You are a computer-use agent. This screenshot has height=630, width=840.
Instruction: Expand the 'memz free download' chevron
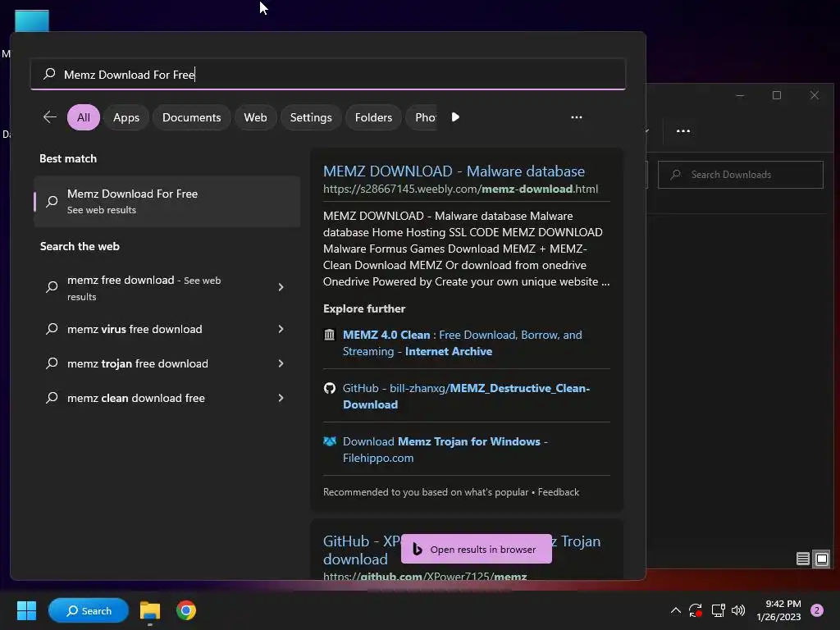pyautogui.click(x=281, y=287)
